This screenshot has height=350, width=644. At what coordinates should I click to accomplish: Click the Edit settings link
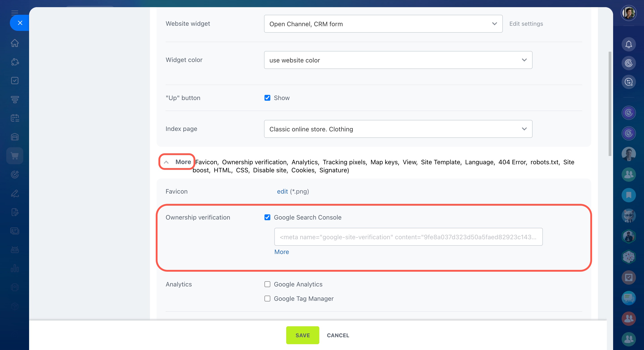coord(526,24)
